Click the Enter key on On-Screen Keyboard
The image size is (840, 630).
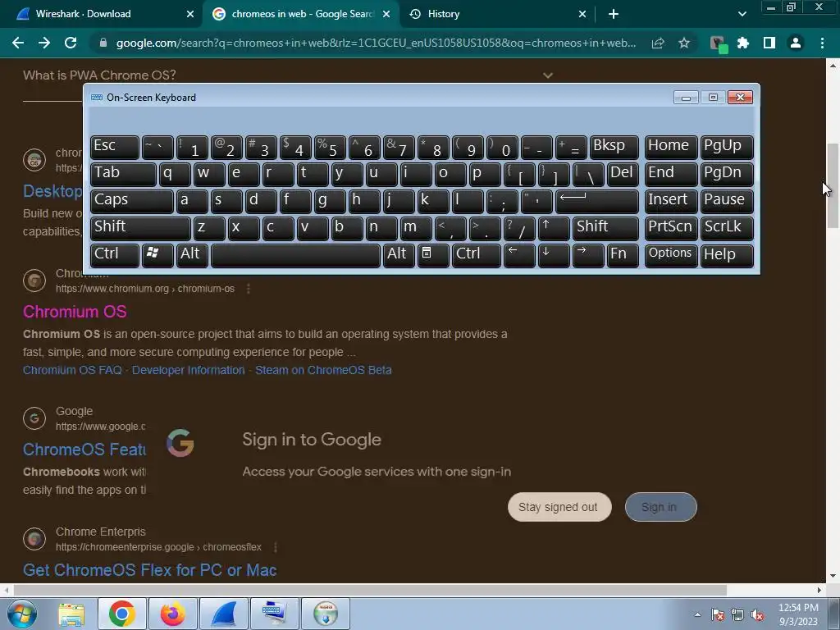(597, 201)
